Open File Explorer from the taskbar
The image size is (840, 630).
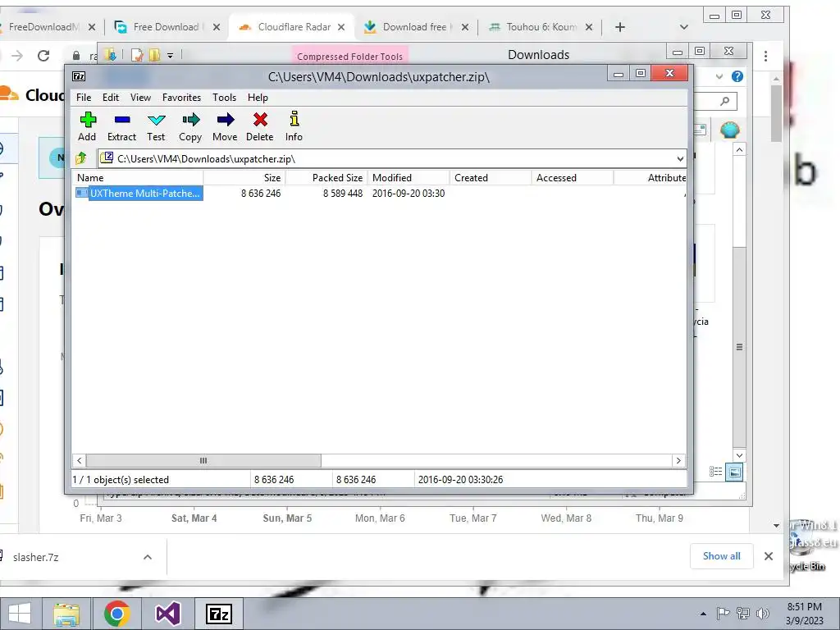click(66, 614)
